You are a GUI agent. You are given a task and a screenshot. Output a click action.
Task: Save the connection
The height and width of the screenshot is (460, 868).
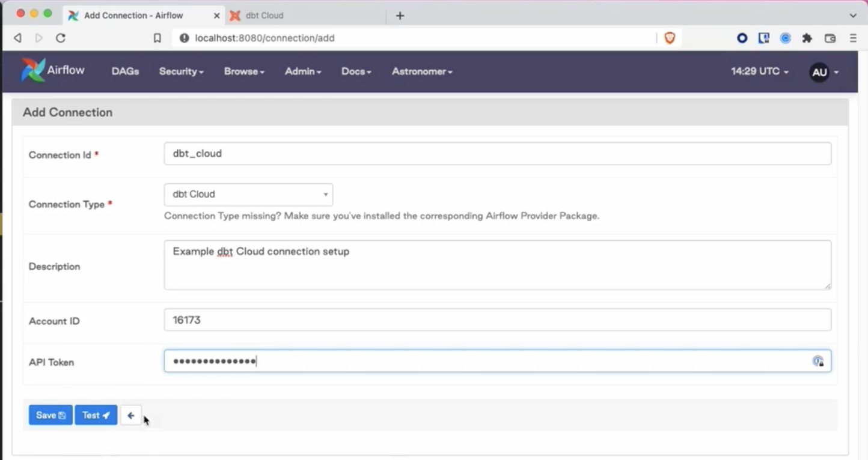(50, 415)
